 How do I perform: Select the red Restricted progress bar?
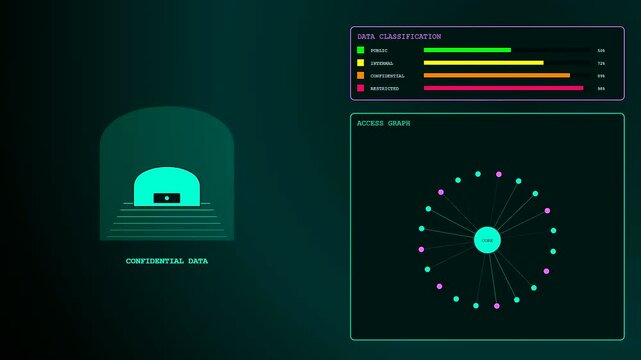pos(504,88)
